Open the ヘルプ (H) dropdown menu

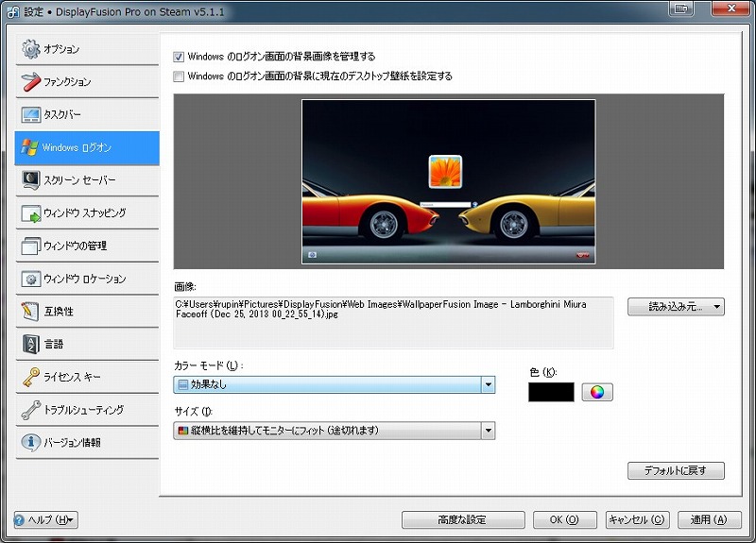pyautogui.click(x=45, y=520)
